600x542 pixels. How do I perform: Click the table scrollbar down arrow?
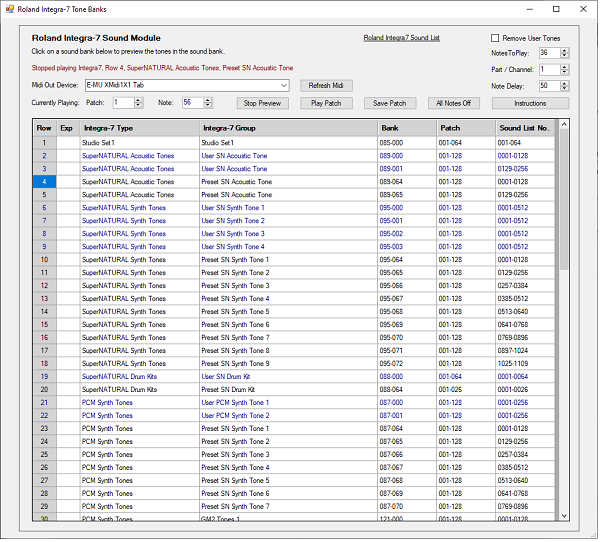564,516
